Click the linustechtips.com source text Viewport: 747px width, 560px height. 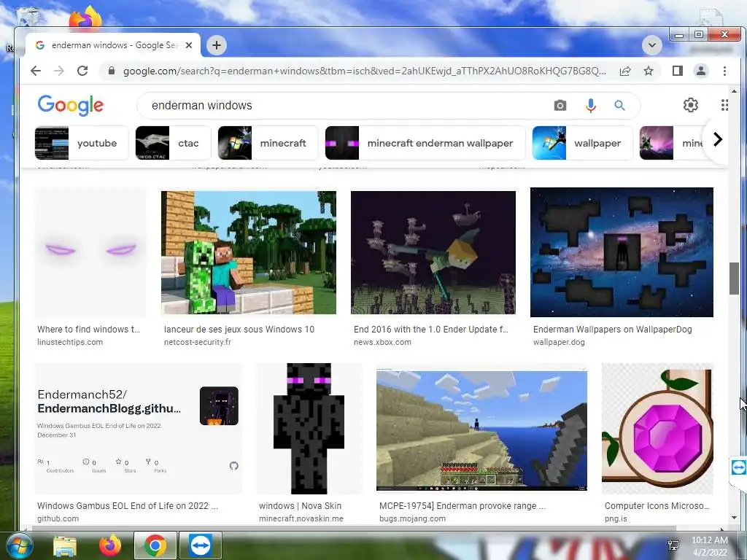(x=70, y=342)
